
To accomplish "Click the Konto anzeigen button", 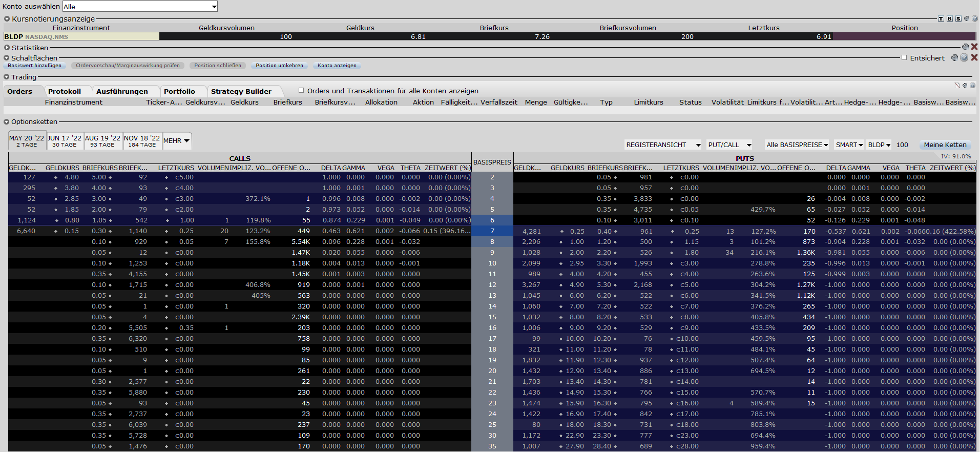I will coord(337,66).
